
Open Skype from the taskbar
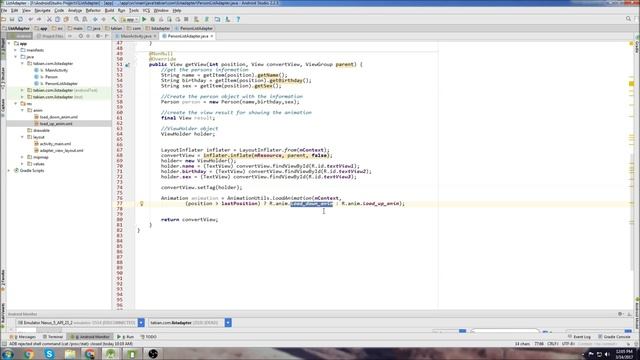tap(49, 354)
